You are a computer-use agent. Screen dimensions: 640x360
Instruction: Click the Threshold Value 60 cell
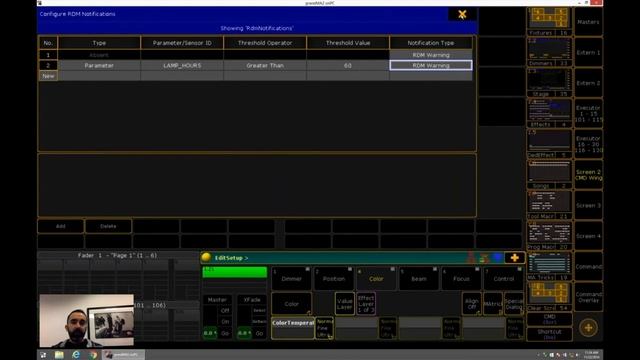348,65
